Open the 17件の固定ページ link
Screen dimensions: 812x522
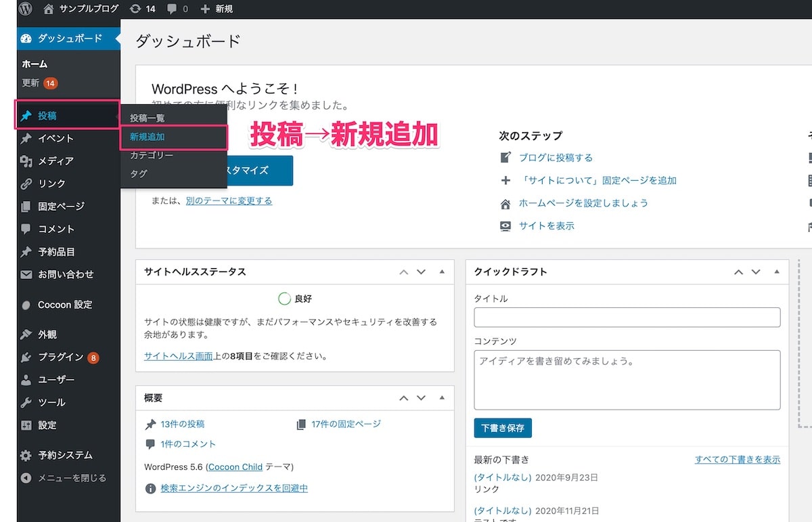346,424
